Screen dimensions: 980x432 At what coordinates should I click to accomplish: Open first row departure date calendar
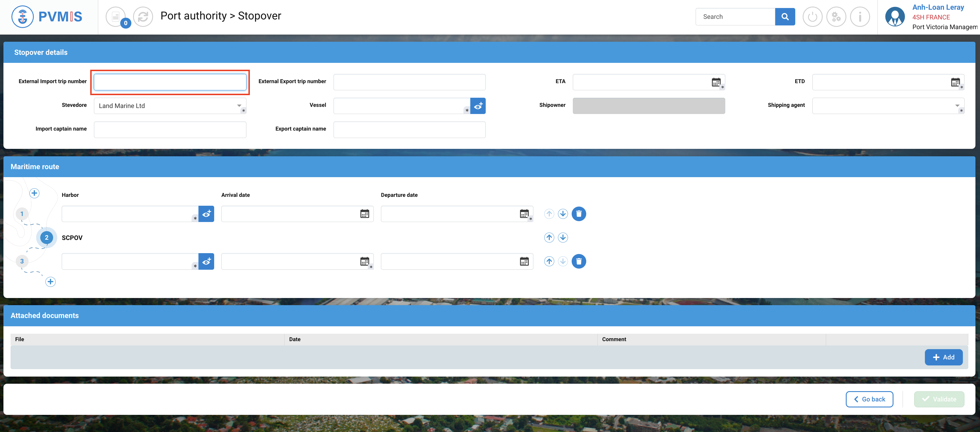[x=524, y=214]
